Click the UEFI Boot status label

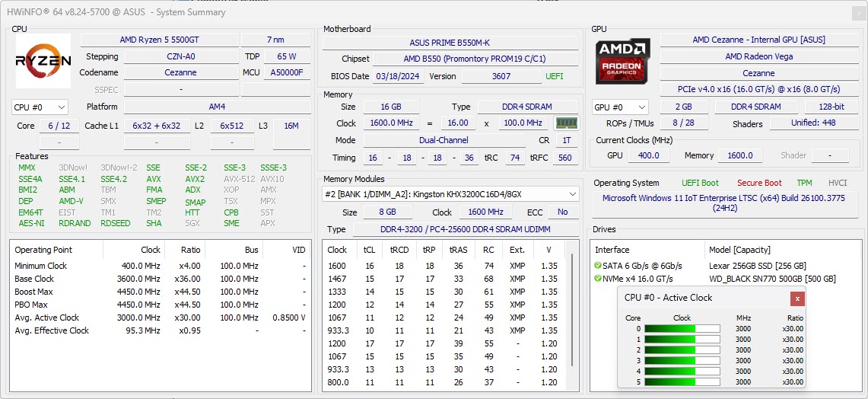pyautogui.click(x=701, y=183)
